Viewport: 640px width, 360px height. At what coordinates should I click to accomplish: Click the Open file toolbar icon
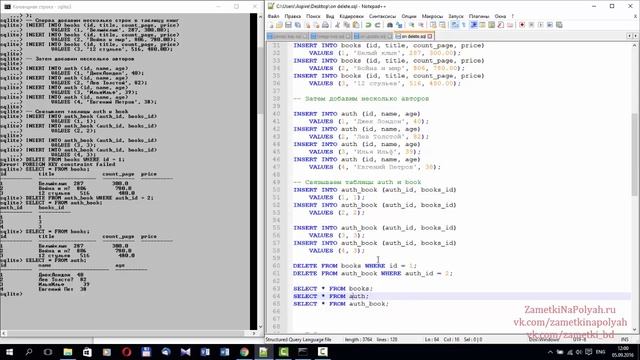279,25
